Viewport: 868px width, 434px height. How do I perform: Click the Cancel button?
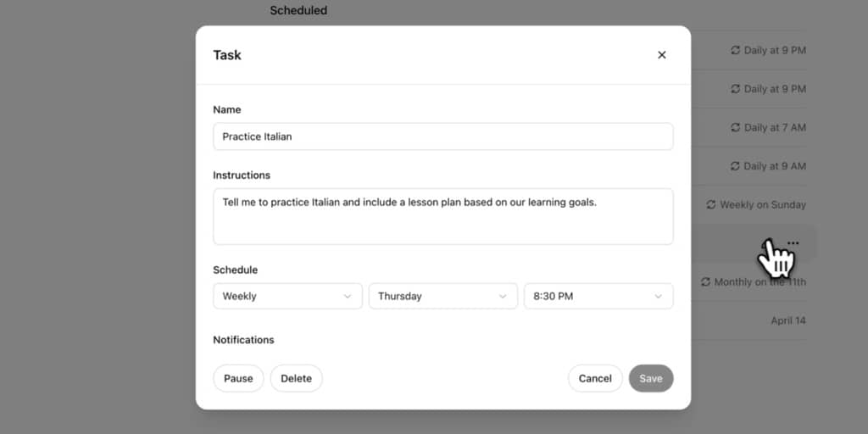594,378
